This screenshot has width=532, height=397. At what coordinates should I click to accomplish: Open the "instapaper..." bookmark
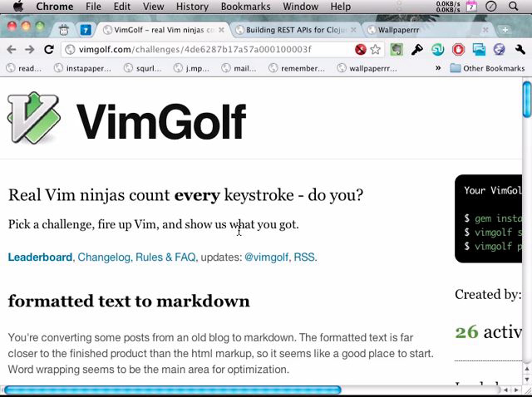tap(82, 68)
